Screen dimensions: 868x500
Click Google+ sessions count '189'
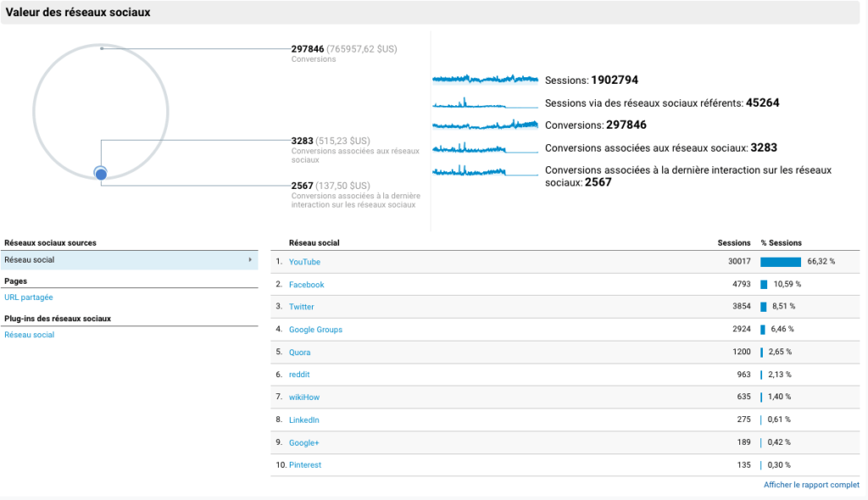tap(743, 442)
